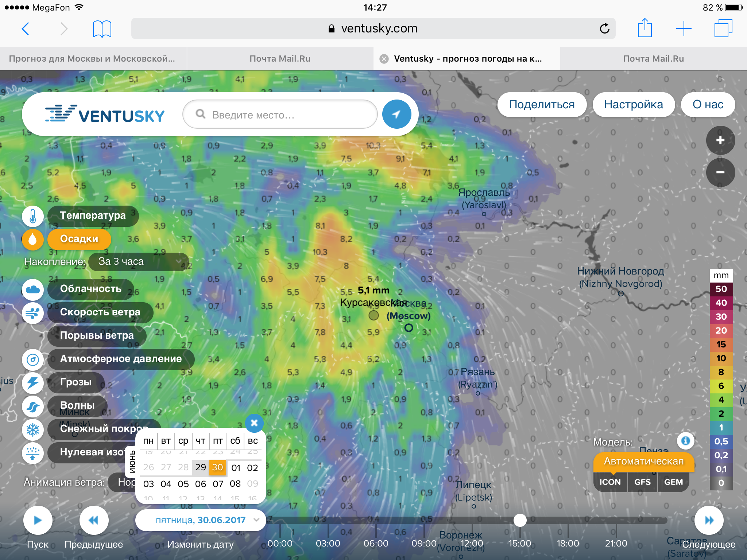Switch forecast model to ICON
Screen dimensions: 747x560
click(610, 482)
